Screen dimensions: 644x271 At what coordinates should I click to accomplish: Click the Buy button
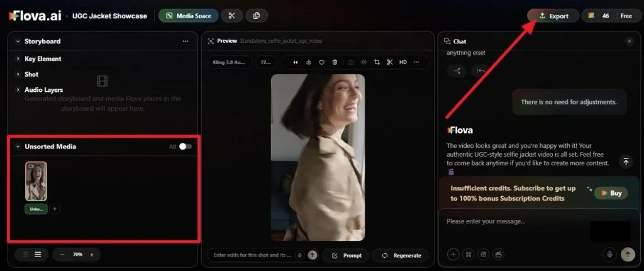pos(611,193)
